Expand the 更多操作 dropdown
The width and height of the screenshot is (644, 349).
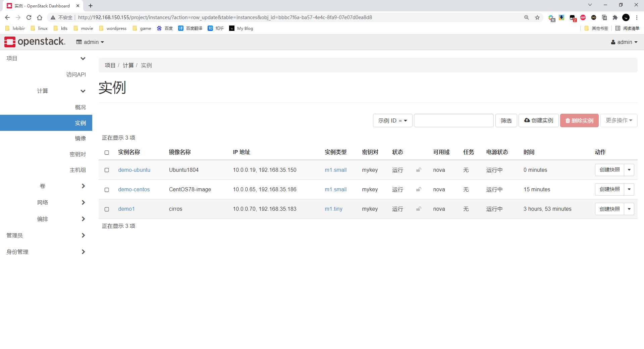pos(619,120)
